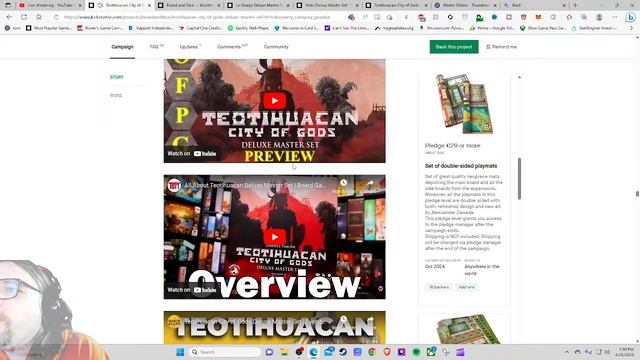Screen dimensions: 640x360
Task: Switch to La Granja Deluxe Master tab
Action: (258, 5)
